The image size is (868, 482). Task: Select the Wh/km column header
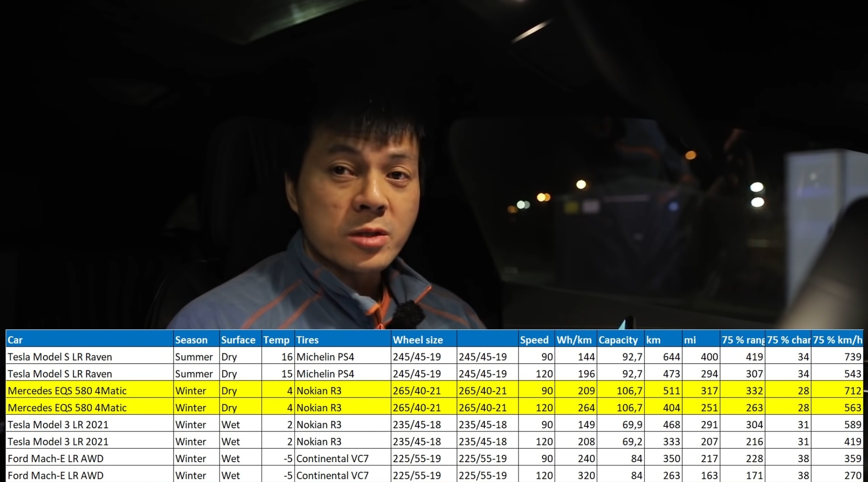[x=576, y=340]
